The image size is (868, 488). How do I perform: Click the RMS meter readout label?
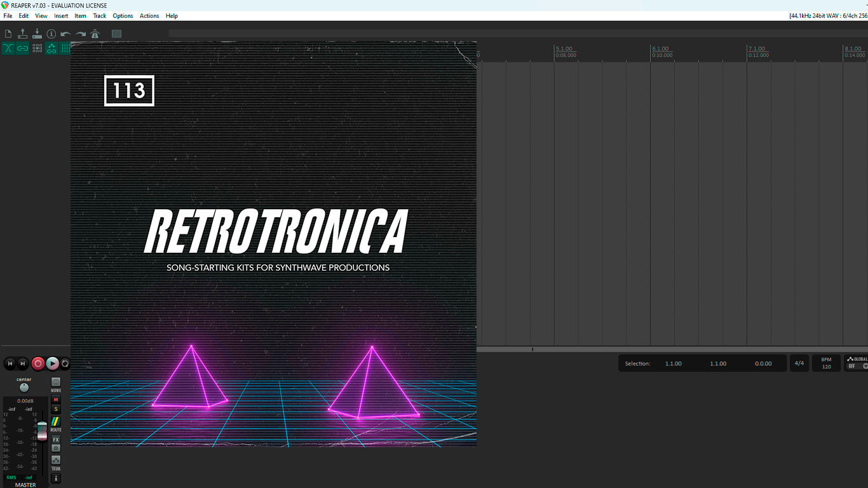[11, 477]
